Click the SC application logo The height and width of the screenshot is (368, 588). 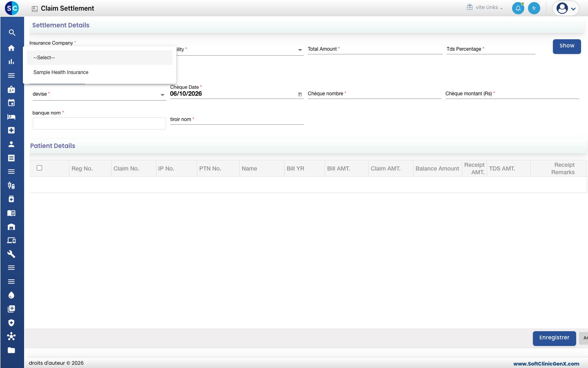tap(12, 8)
